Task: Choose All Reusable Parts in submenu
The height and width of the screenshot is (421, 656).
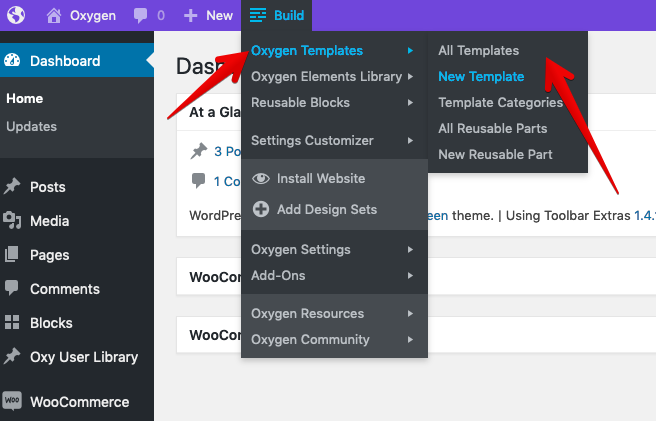Action: point(492,128)
